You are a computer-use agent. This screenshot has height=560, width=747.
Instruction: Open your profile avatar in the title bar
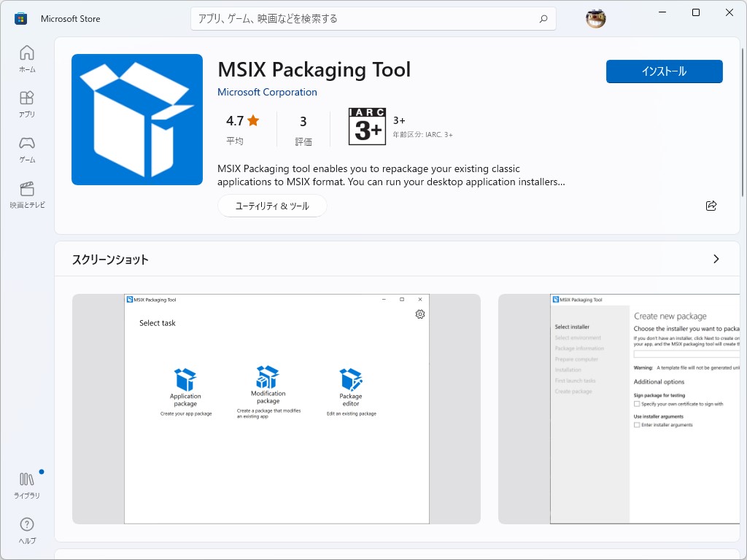coord(596,18)
